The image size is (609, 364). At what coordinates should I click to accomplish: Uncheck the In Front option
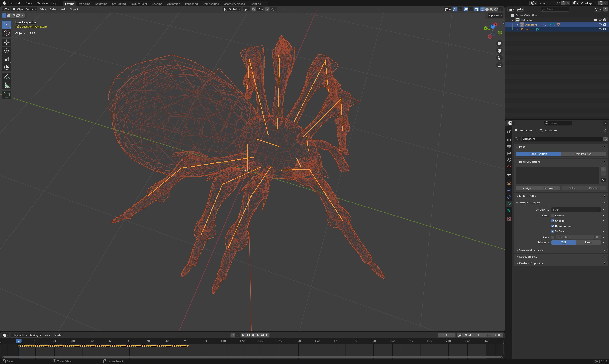coord(553,231)
